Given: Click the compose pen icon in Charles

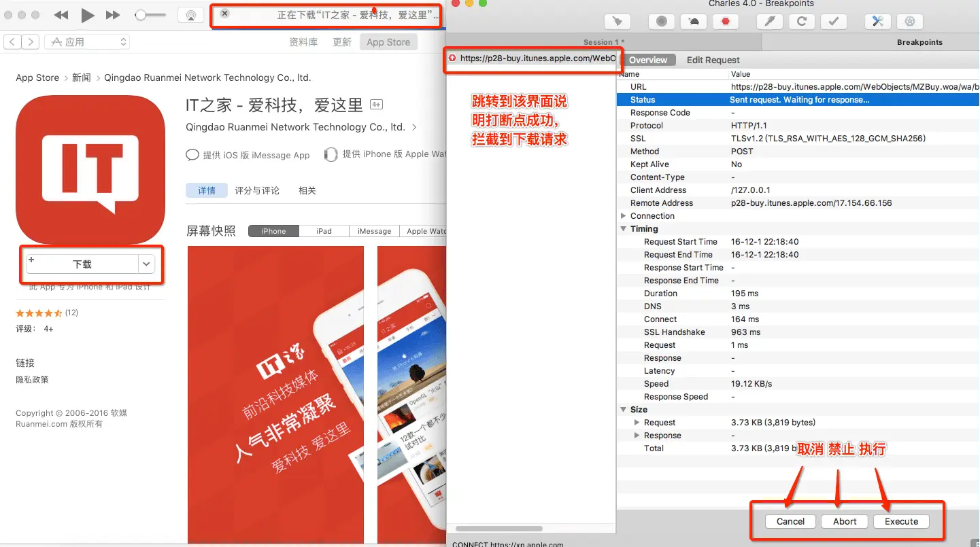Looking at the screenshot, I should 770,21.
